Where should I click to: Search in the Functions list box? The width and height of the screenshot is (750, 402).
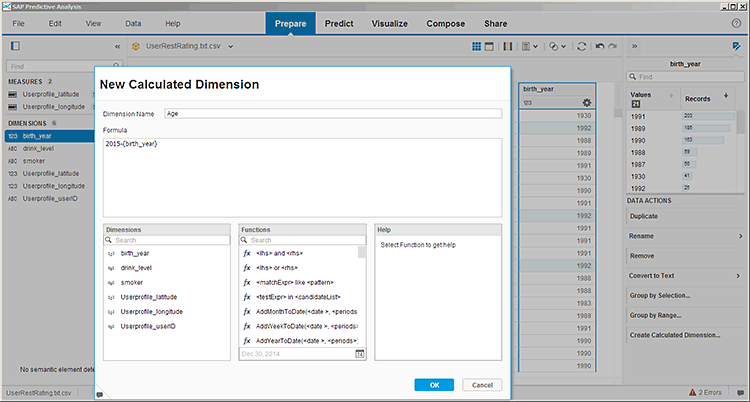point(302,240)
